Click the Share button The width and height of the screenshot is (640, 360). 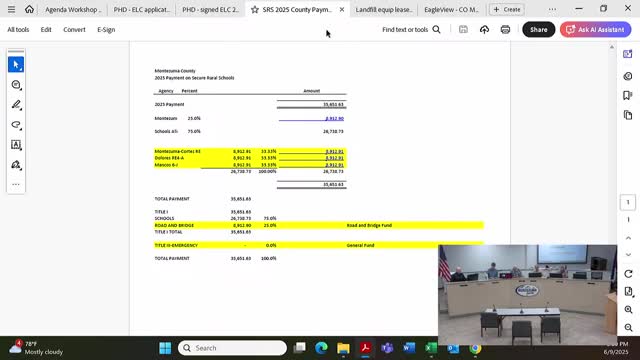click(x=539, y=29)
